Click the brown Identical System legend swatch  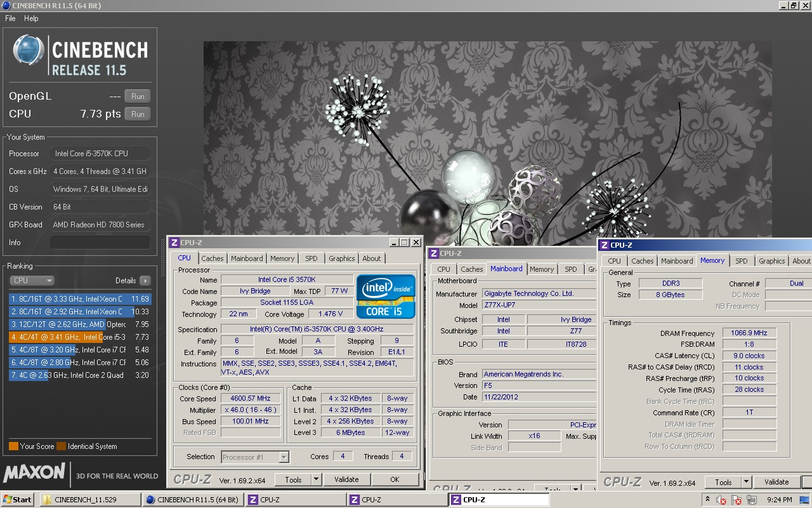coord(61,446)
